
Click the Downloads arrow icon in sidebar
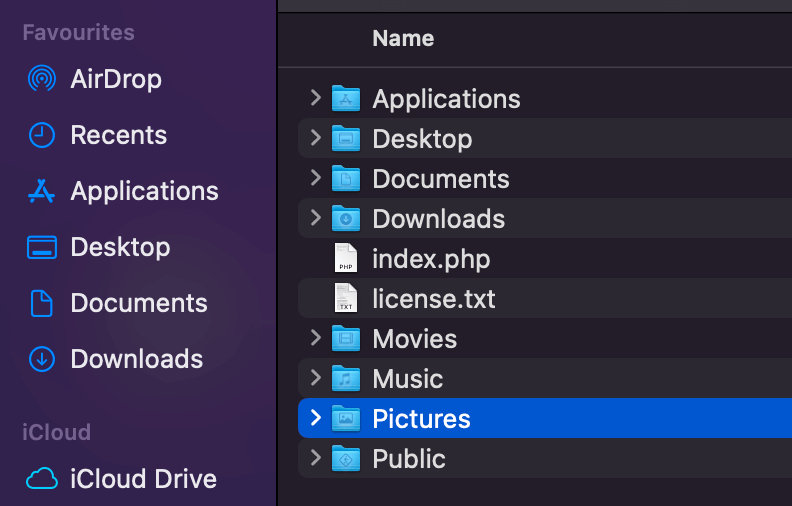point(42,359)
